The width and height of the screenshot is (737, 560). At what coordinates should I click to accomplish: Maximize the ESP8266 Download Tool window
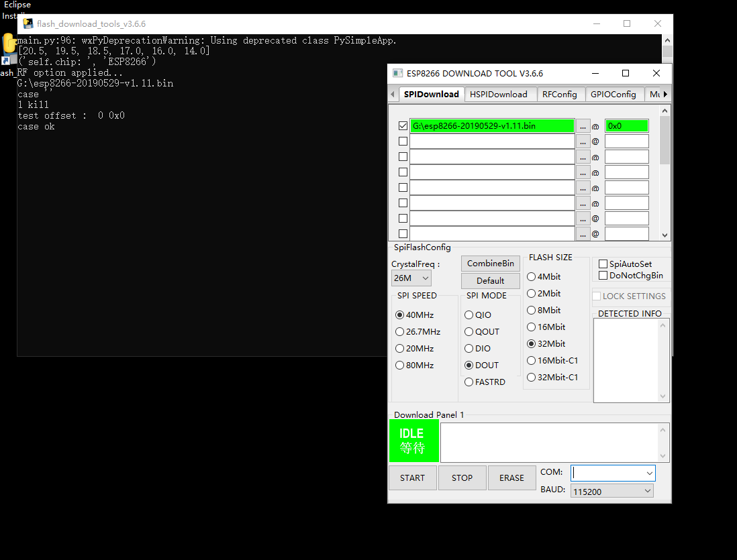tap(626, 73)
